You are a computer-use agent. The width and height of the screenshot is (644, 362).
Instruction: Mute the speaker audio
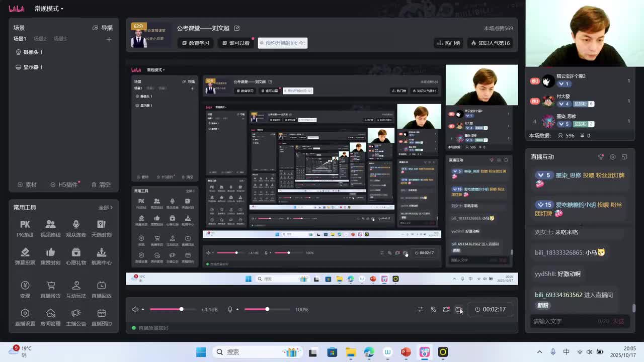[135, 309]
